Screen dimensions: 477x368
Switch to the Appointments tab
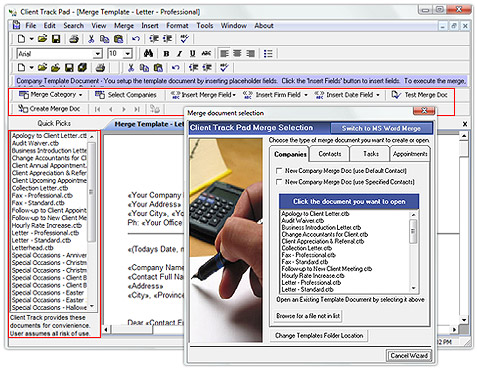click(x=410, y=154)
